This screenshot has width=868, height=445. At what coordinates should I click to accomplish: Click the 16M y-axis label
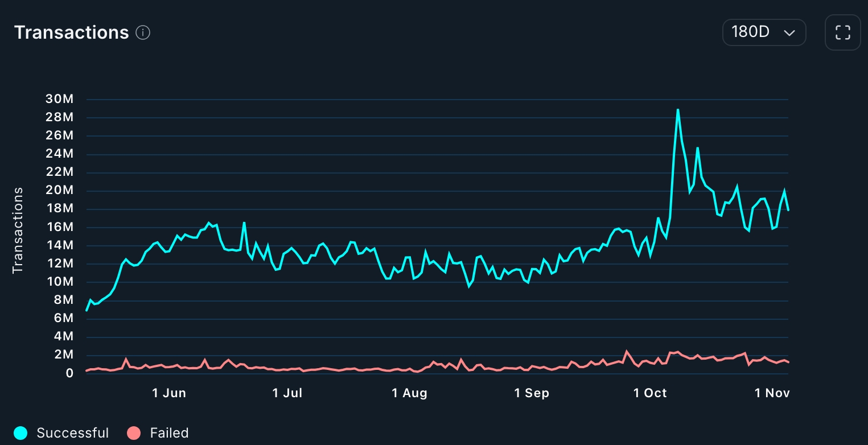point(59,227)
